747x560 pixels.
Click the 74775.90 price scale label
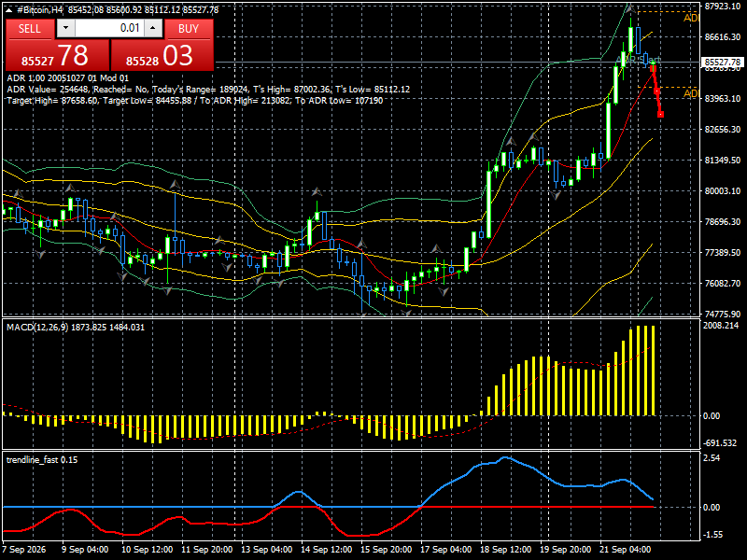(x=722, y=314)
